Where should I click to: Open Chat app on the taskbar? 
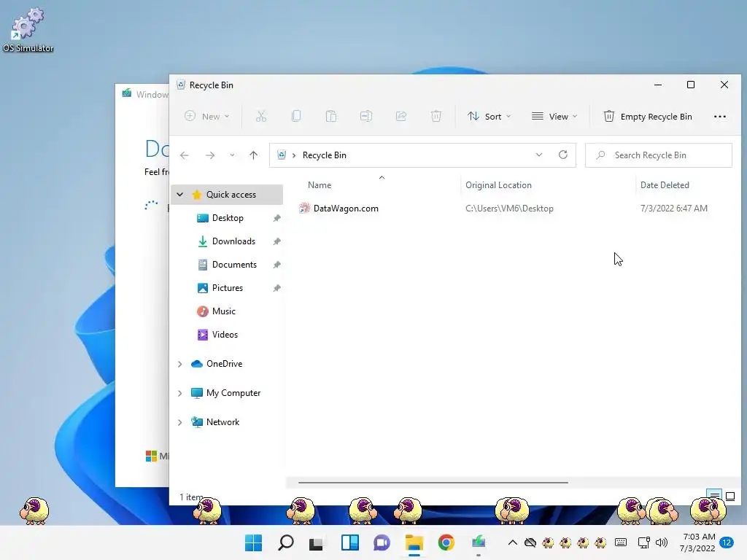[382, 542]
